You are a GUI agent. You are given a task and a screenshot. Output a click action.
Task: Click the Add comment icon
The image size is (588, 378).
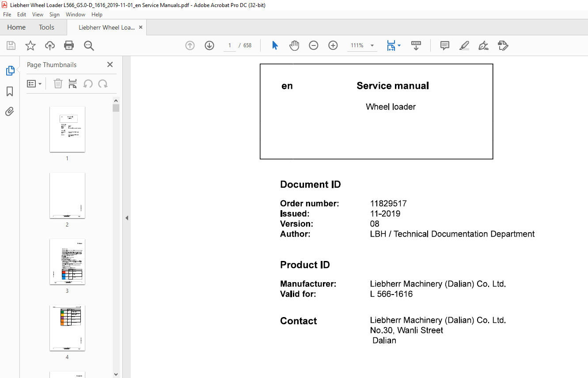445,45
